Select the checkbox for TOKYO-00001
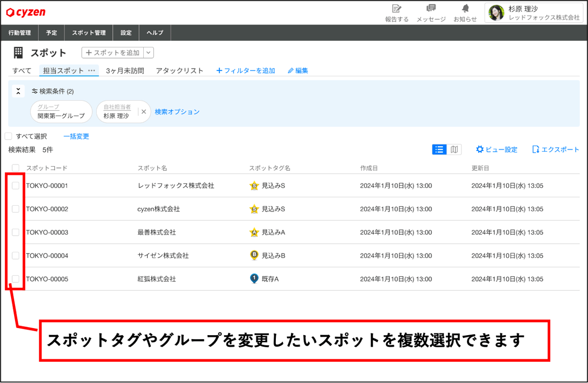Image resolution: width=588 pixels, height=383 pixels. point(16,185)
